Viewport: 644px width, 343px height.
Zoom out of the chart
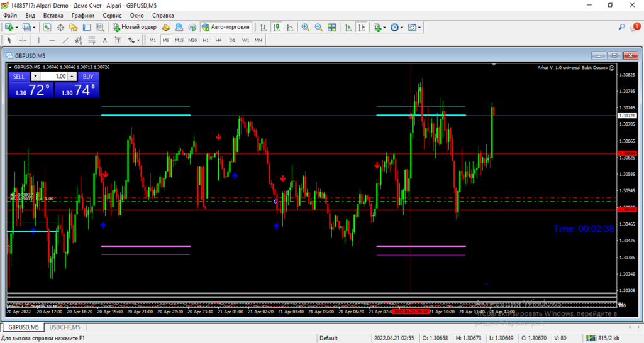[318, 28]
